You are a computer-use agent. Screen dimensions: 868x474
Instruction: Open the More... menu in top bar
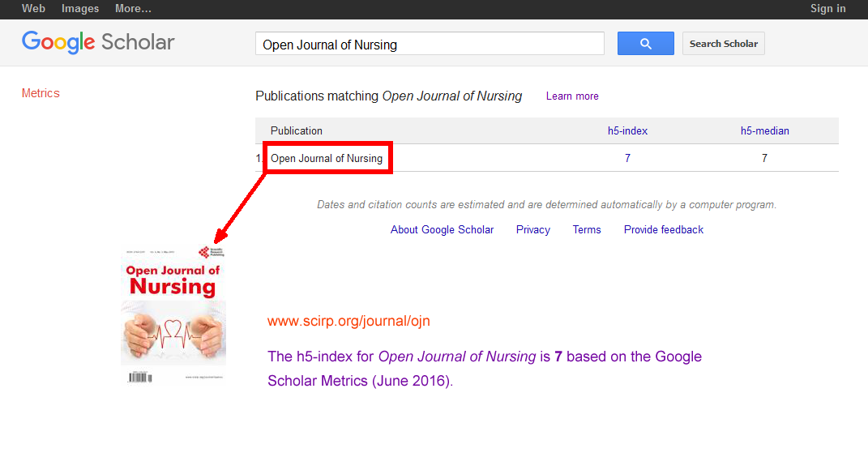point(133,9)
